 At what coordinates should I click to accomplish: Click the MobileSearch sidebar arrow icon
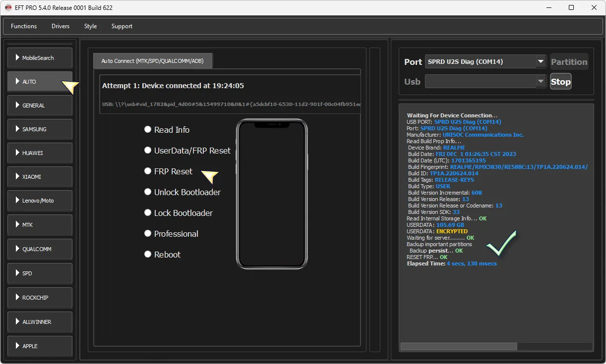(x=17, y=58)
